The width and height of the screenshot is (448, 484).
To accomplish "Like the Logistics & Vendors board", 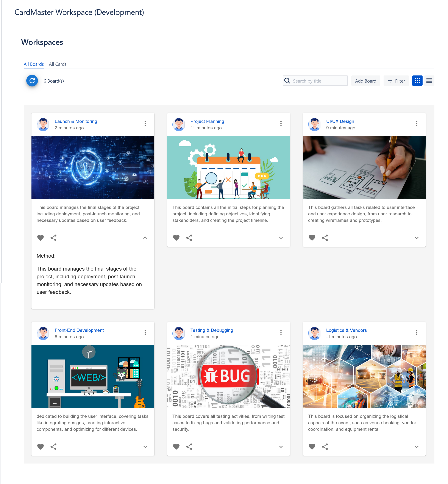I will (312, 446).
